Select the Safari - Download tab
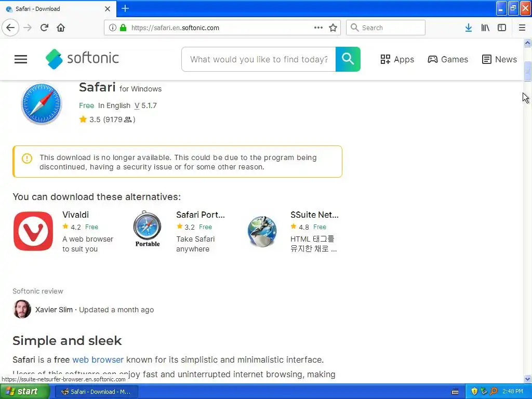Viewport: 532px width, 399px height. pos(58,9)
